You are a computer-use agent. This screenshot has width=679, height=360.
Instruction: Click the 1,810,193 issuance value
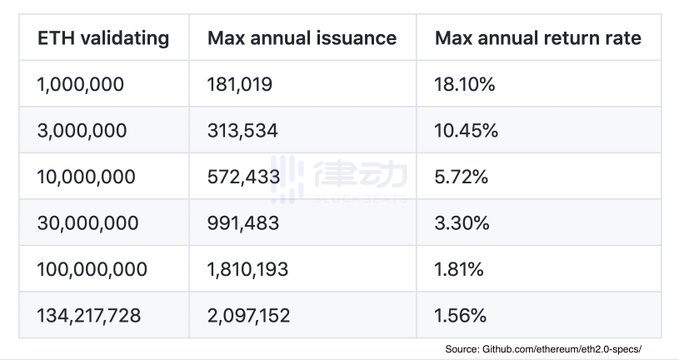[248, 269]
